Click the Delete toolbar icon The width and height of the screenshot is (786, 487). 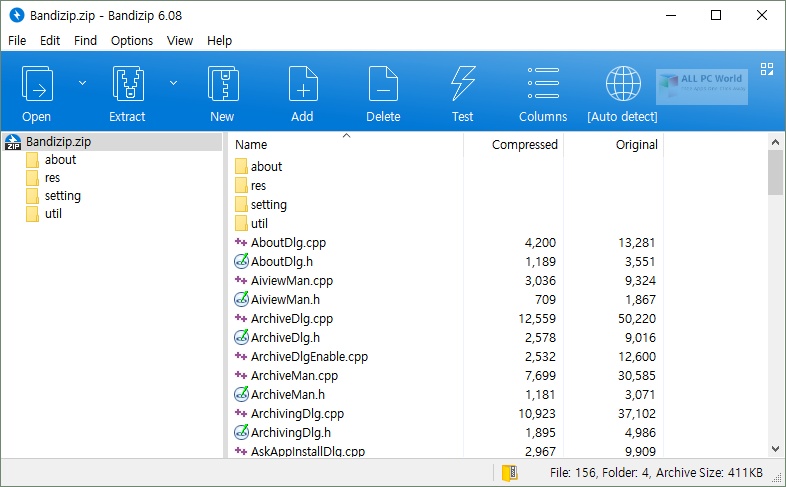pos(383,85)
